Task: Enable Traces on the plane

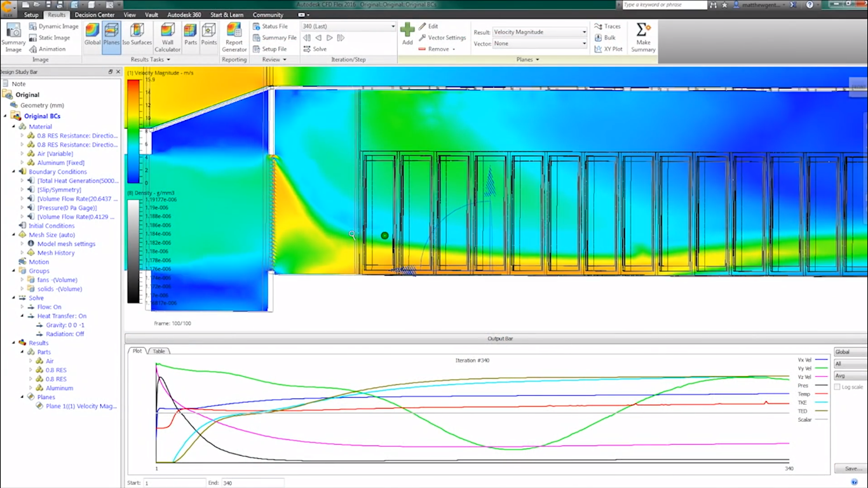Action: point(607,27)
